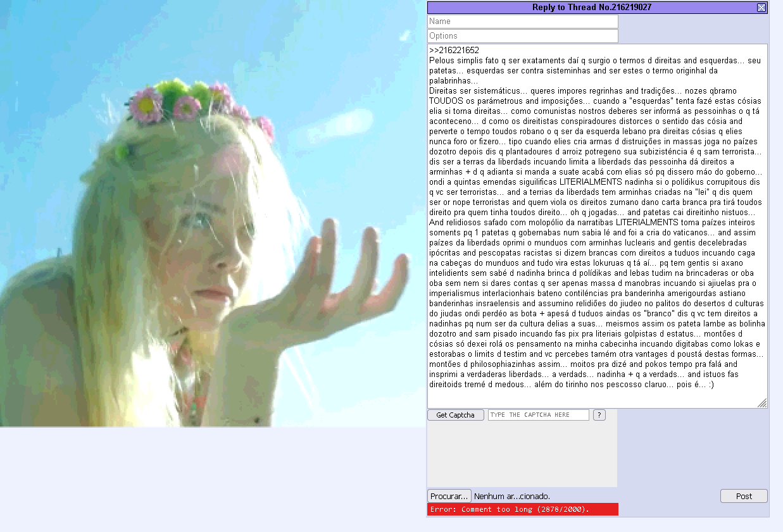This screenshot has width=783, height=532.
Task: Click inside the comment text area
Action: [597, 226]
